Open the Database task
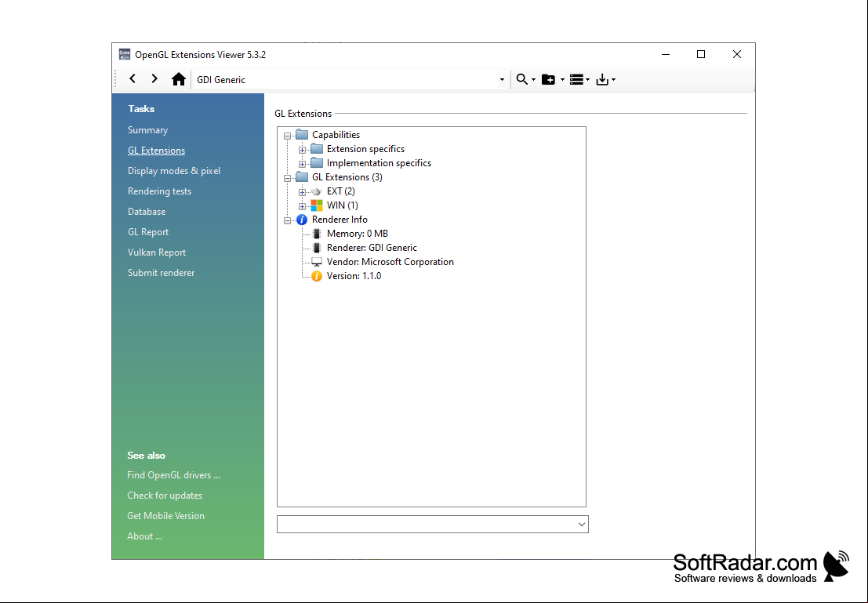868x603 pixels. click(147, 212)
